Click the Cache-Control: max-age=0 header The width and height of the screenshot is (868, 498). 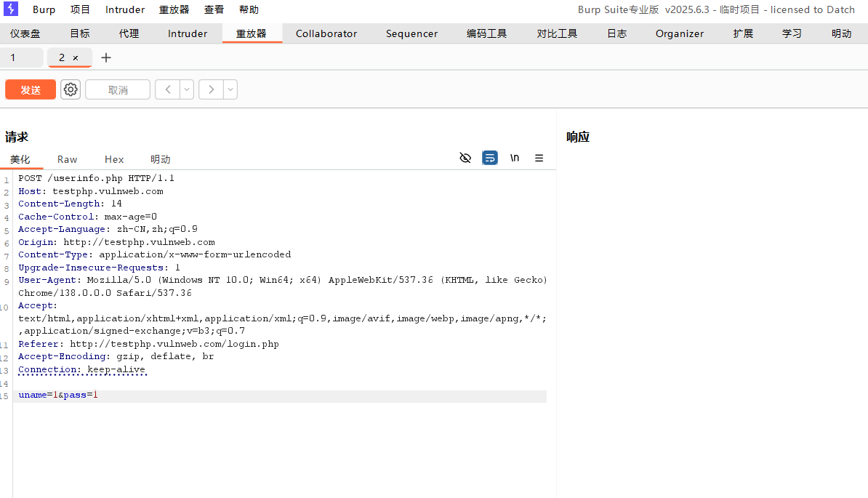(87, 217)
